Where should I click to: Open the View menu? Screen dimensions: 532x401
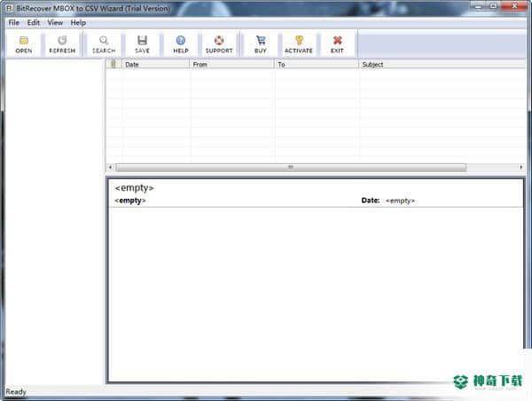coord(55,23)
